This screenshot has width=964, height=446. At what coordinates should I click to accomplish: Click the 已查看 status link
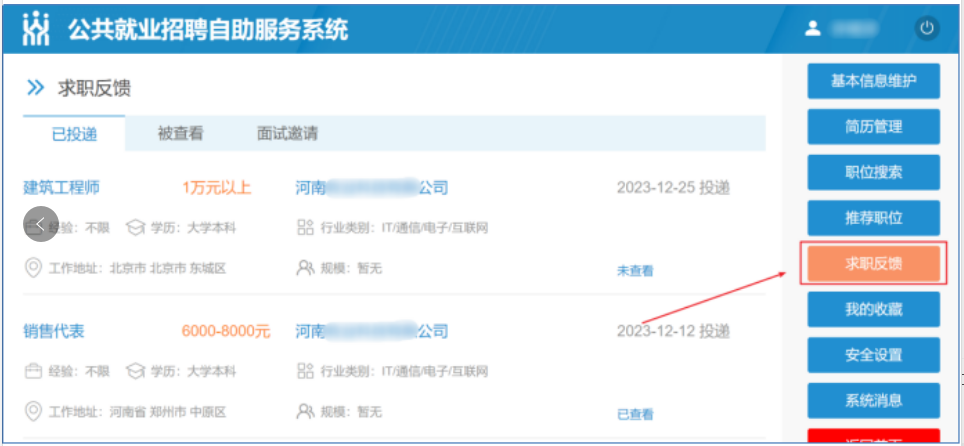(x=635, y=414)
